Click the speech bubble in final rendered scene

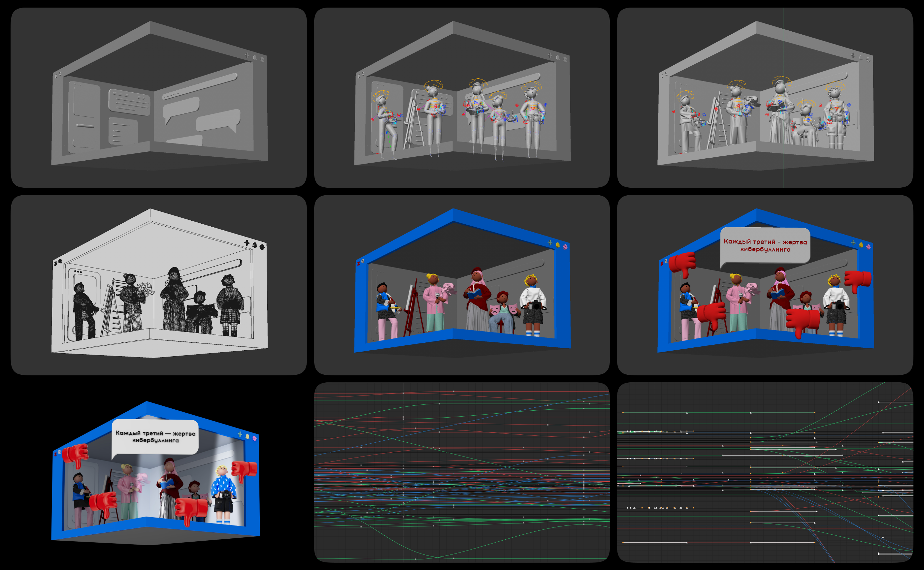[x=155, y=436]
